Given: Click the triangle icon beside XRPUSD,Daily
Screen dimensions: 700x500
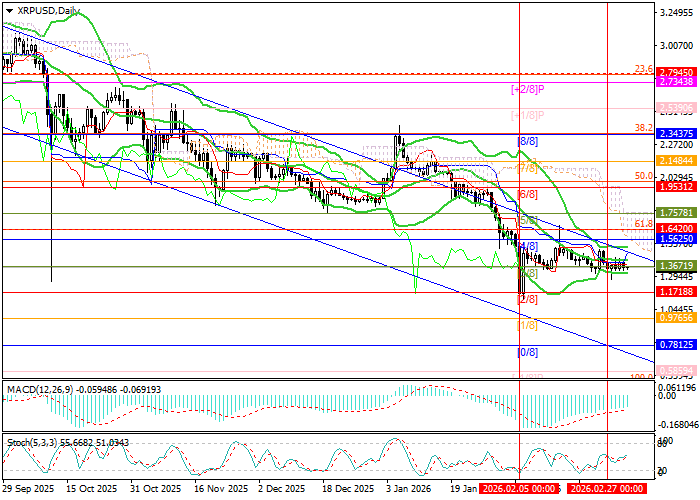Looking at the screenshot, I should [6, 10].
